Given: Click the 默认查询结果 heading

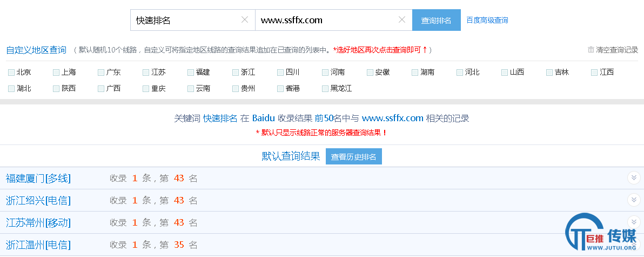Looking at the screenshot, I should tap(291, 156).
